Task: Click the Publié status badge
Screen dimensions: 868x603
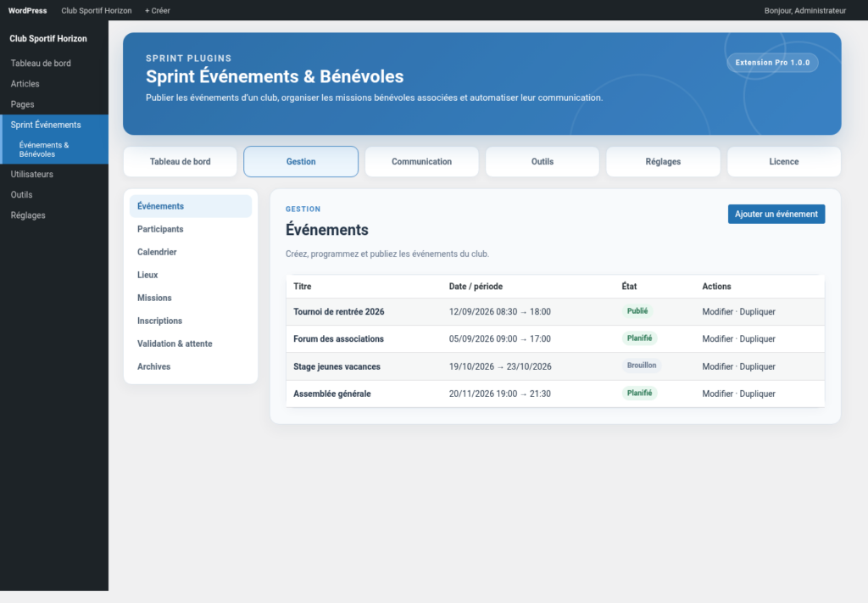Action: (x=637, y=311)
